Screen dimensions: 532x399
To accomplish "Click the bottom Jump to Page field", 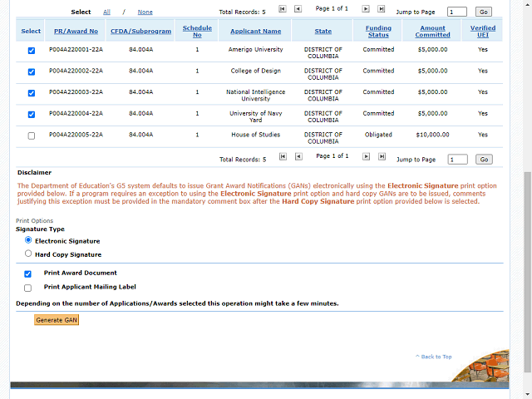I will [x=457, y=160].
